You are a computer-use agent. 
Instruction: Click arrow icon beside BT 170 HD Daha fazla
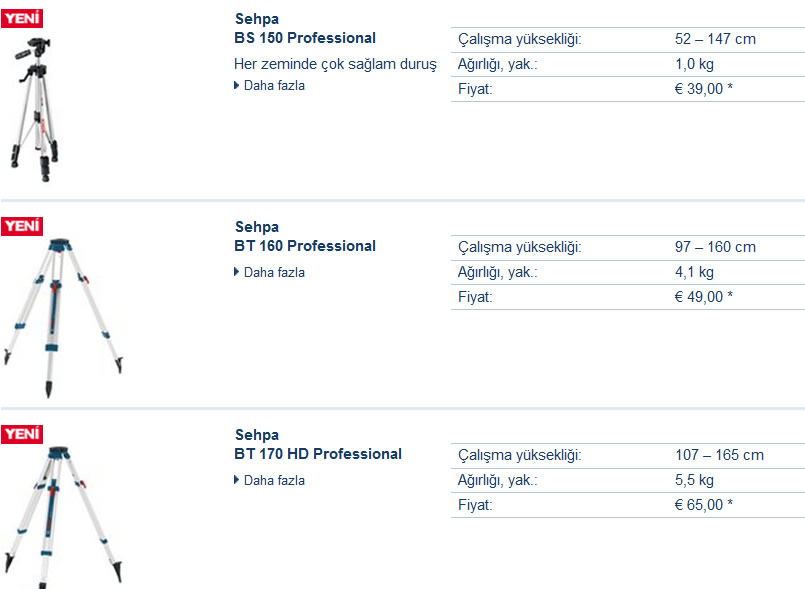coord(236,480)
